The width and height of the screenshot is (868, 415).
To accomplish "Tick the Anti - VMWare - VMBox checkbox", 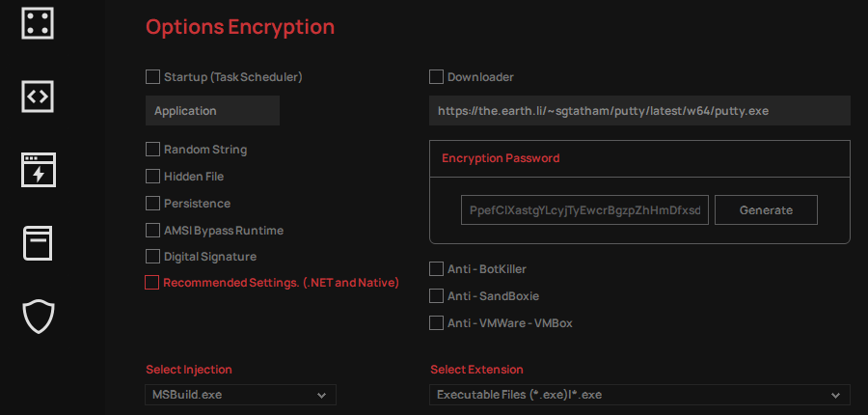I will 436,322.
